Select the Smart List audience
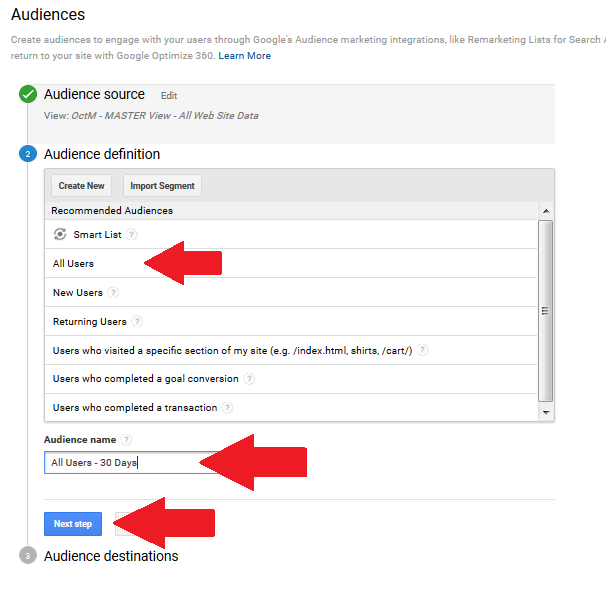The image size is (606, 589). click(291, 234)
